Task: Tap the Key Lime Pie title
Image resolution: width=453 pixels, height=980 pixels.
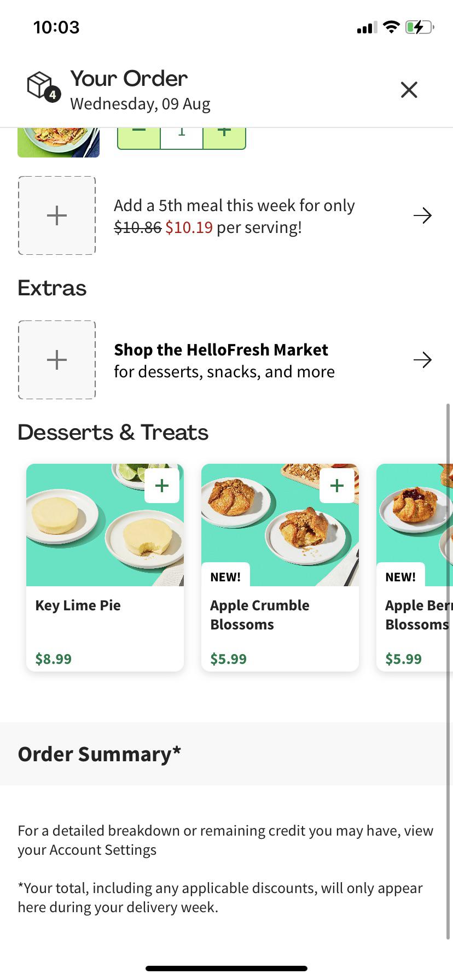Action: pos(78,605)
